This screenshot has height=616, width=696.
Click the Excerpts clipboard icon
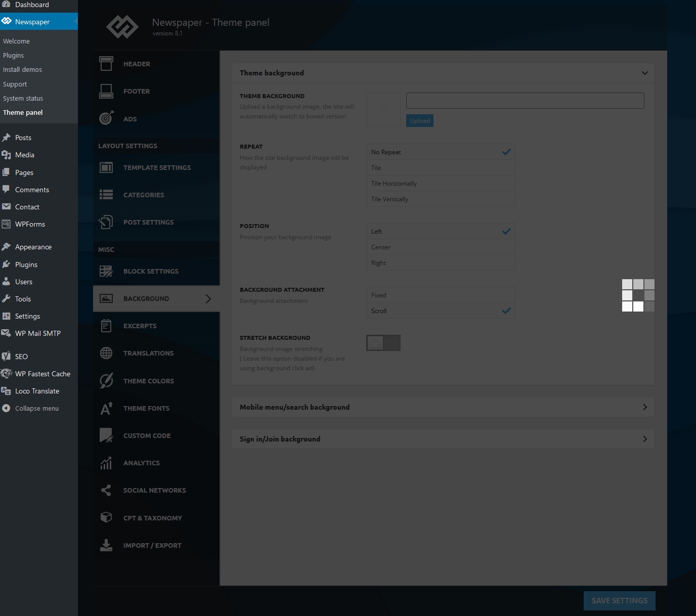click(106, 326)
